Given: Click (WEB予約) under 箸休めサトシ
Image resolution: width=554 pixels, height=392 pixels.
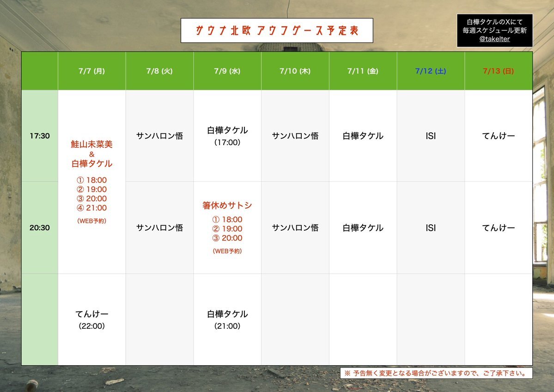Looking at the screenshot, I should (227, 251).
